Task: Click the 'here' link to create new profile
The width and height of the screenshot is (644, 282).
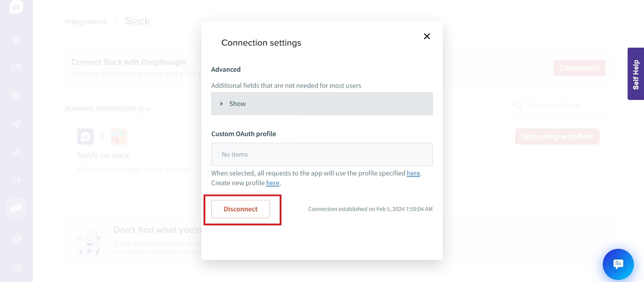Action: point(272,183)
